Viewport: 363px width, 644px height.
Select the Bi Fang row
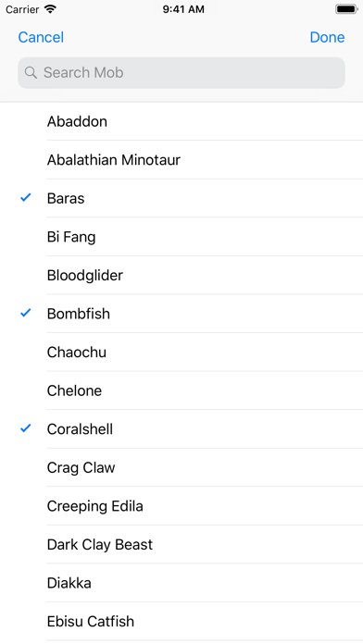tap(181, 237)
